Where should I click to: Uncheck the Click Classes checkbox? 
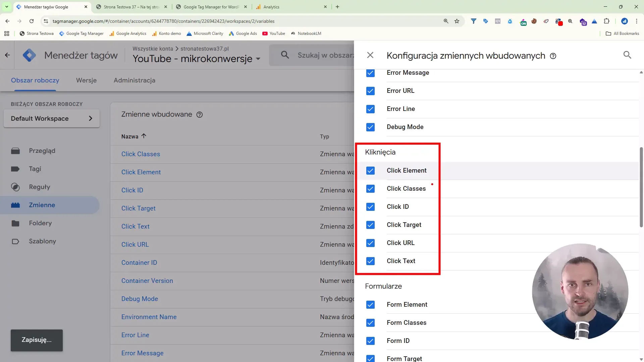pyautogui.click(x=370, y=189)
